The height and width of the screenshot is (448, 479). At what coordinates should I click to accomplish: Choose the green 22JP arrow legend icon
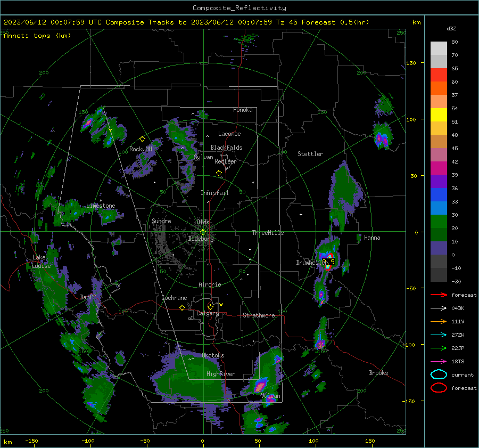439,348
